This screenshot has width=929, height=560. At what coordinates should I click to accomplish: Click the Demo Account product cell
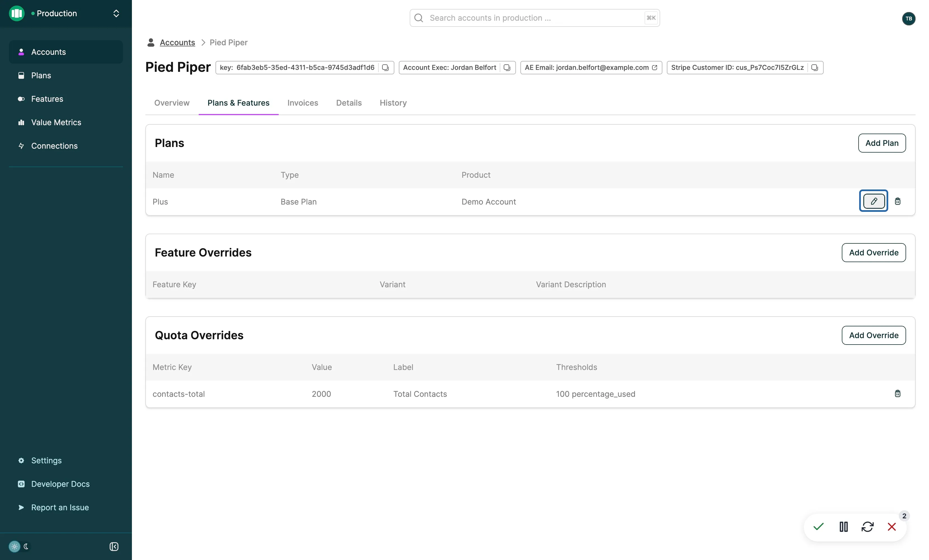pyautogui.click(x=489, y=202)
